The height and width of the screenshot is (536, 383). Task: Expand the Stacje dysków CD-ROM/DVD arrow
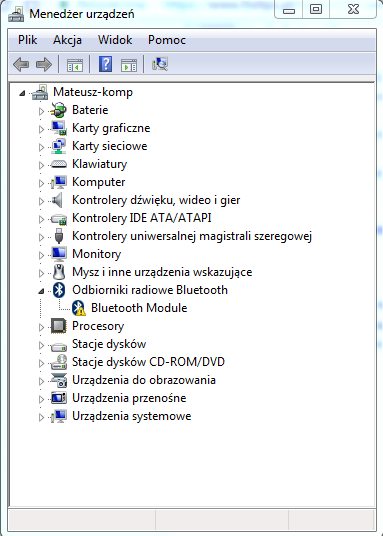click(41, 363)
